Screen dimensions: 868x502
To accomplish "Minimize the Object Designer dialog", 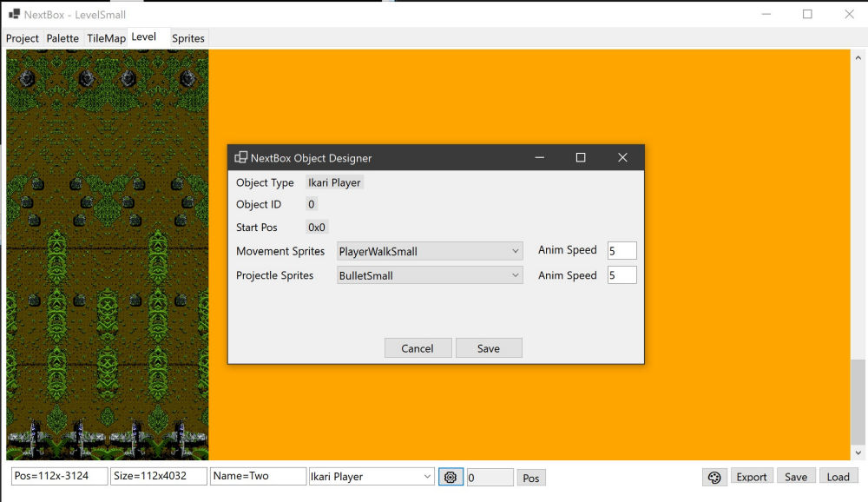I will point(540,157).
